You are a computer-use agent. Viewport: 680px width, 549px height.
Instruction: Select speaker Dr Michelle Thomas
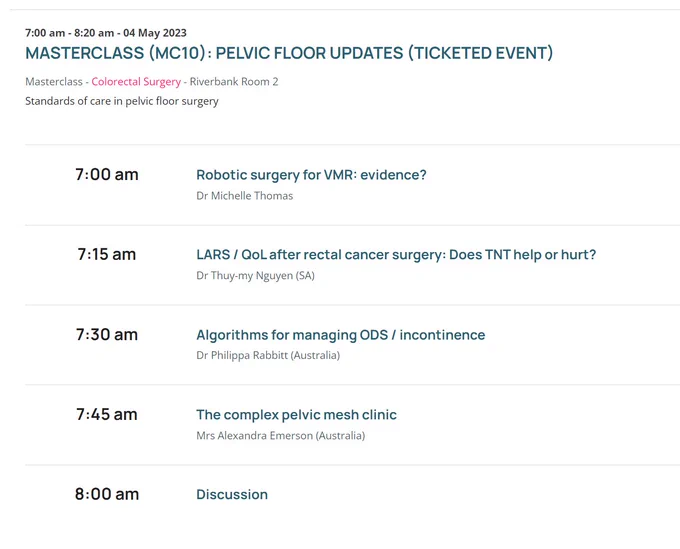pos(245,196)
